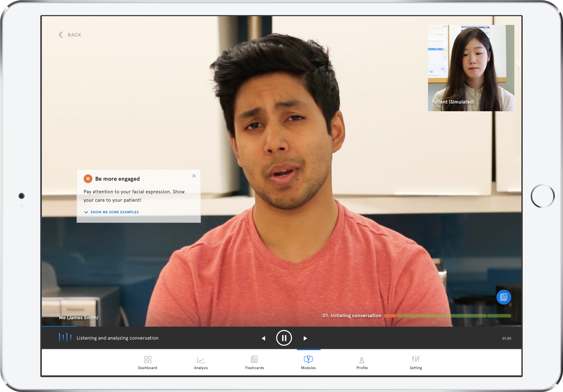This screenshot has height=392, width=563.
Task: Switch to the Analysis tab label
Action: click(x=201, y=368)
